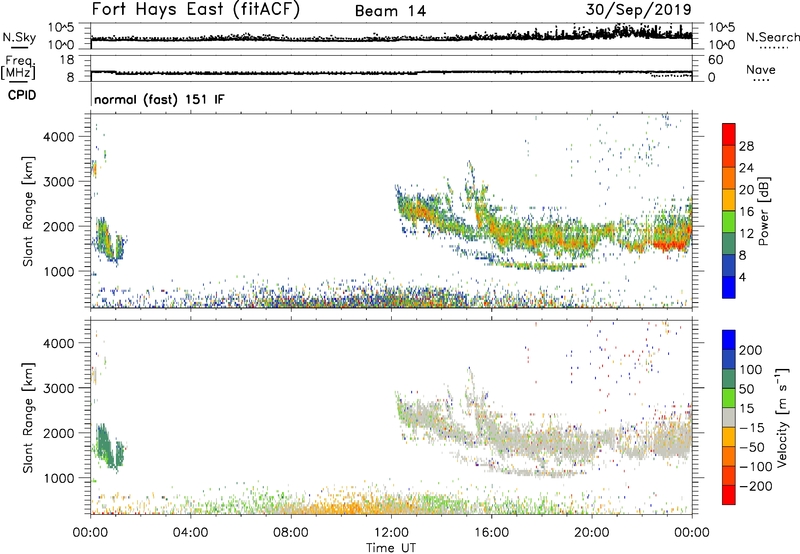Click the '04:00' time tick label
800x554 pixels.
[x=191, y=533]
